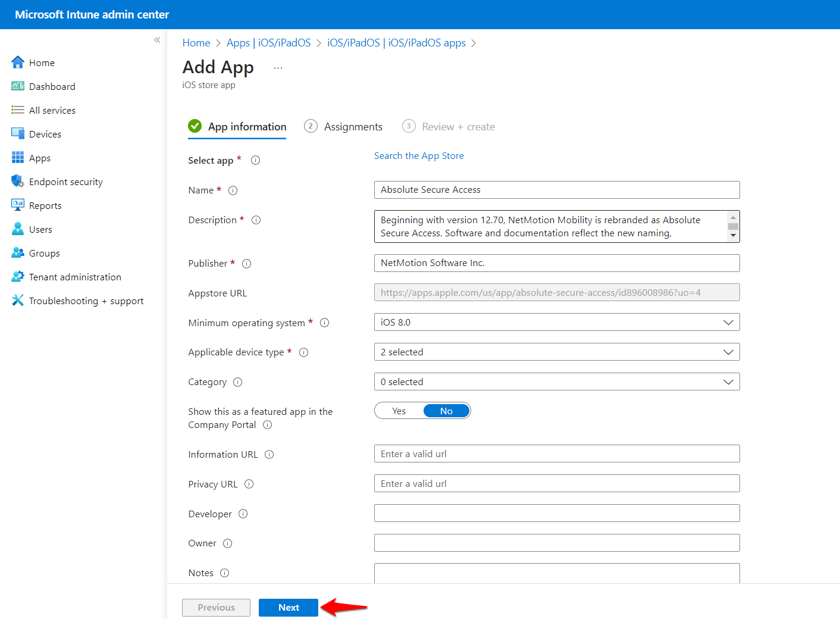Focus the Publisher text field

click(557, 263)
